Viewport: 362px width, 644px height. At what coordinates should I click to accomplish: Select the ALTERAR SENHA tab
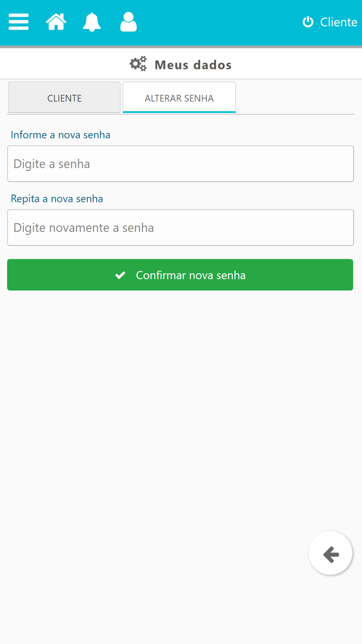tap(179, 97)
